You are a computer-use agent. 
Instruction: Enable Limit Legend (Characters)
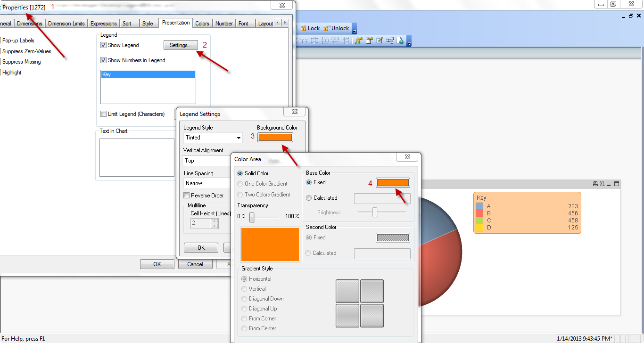click(103, 114)
